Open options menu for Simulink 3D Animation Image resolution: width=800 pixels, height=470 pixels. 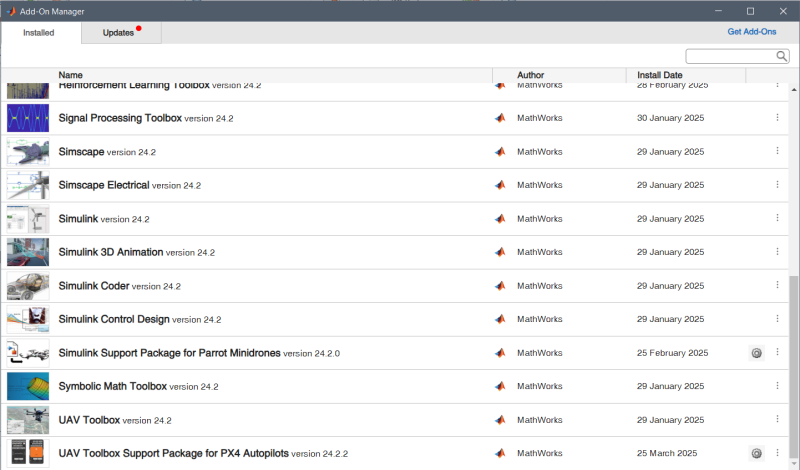pos(777,252)
